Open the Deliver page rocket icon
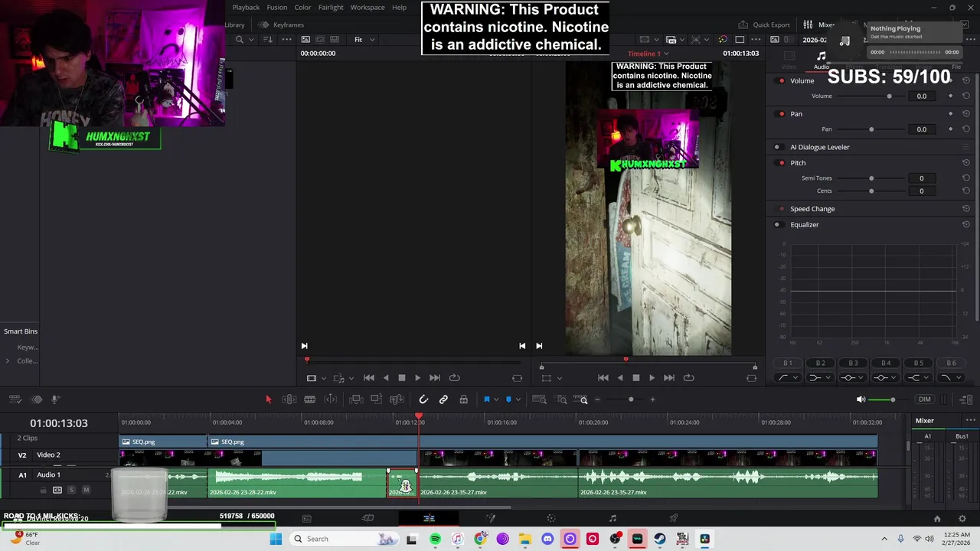 (x=674, y=518)
